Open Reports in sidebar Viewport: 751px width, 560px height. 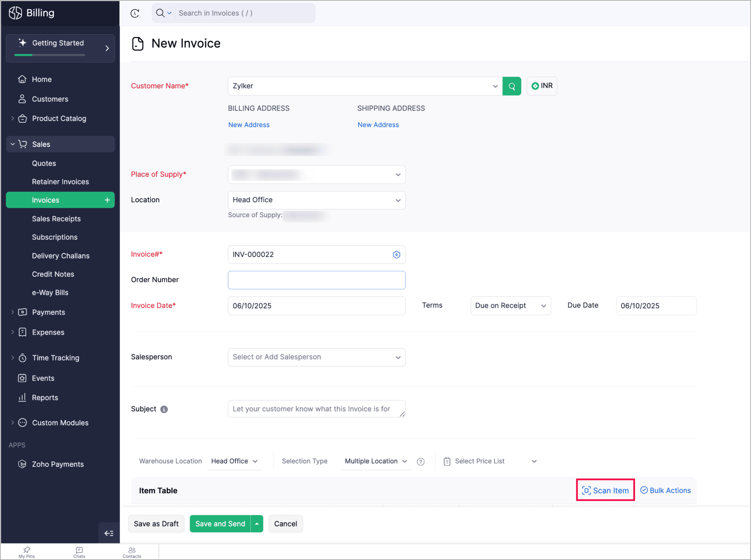point(45,397)
